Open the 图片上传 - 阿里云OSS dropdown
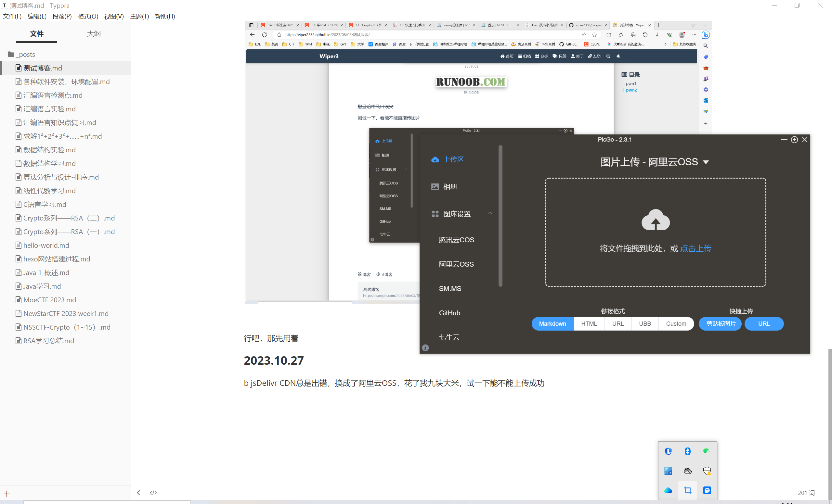Viewport: 832px width, 504px height. (x=655, y=162)
